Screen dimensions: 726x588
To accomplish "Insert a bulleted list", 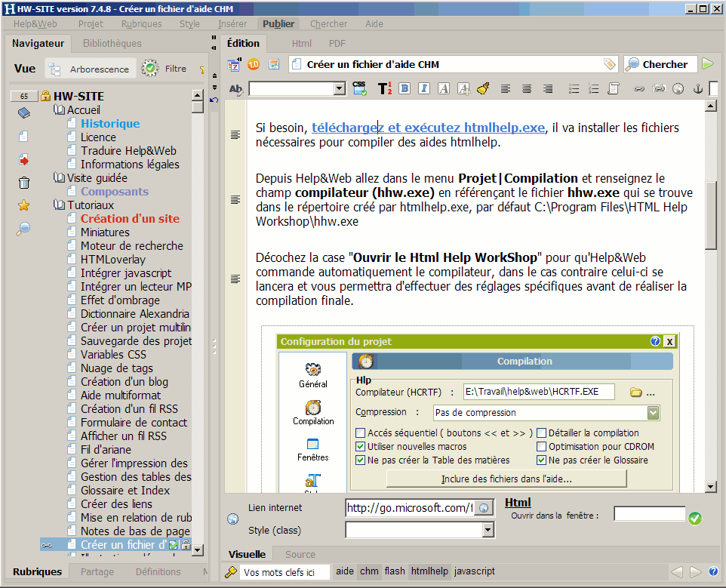I will point(574,89).
